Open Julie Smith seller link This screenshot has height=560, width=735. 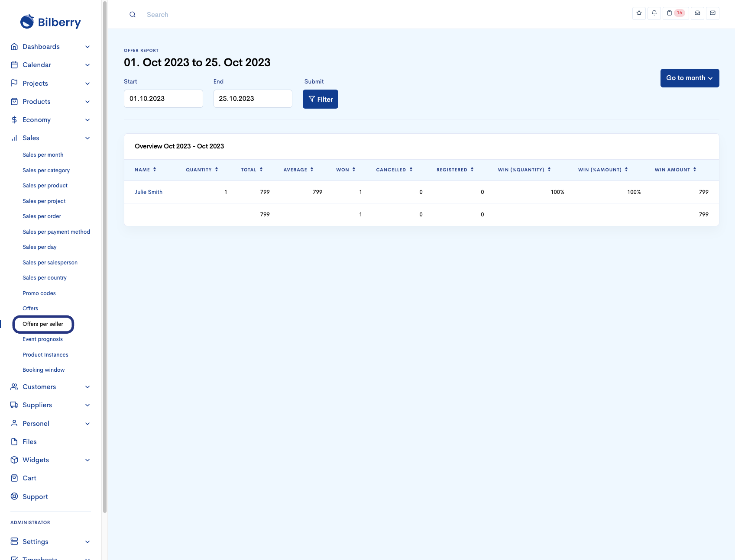pos(149,192)
